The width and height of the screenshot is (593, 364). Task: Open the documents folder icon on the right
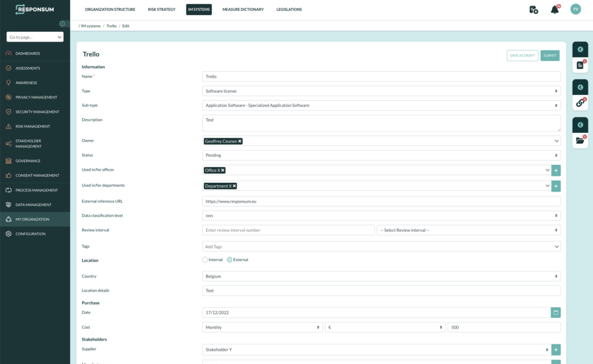[x=580, y=140]
